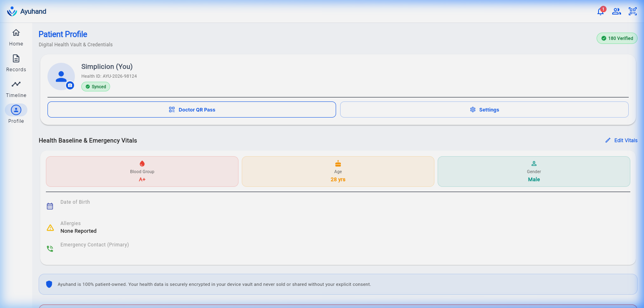644x308 pixels.
Task: Click the None Reported allergies value
Action: click(78, 231)
